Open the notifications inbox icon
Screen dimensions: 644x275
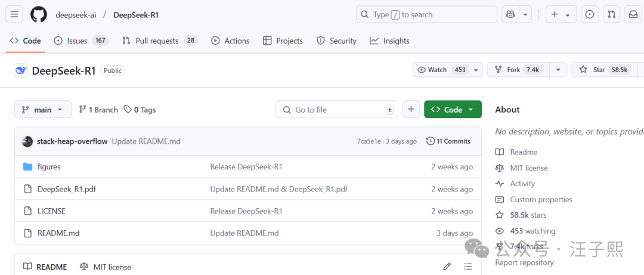point(633,14)
